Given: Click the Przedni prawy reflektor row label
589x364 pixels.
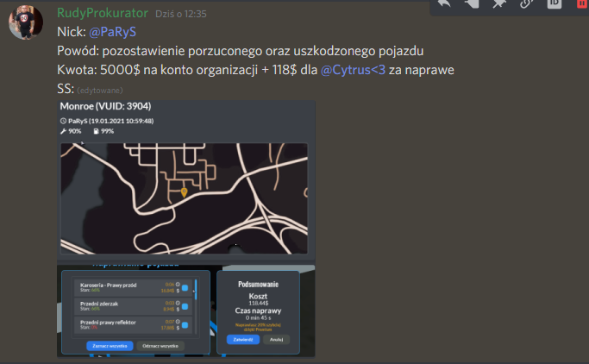Looking at the screenshot, I should coord(108,323).
